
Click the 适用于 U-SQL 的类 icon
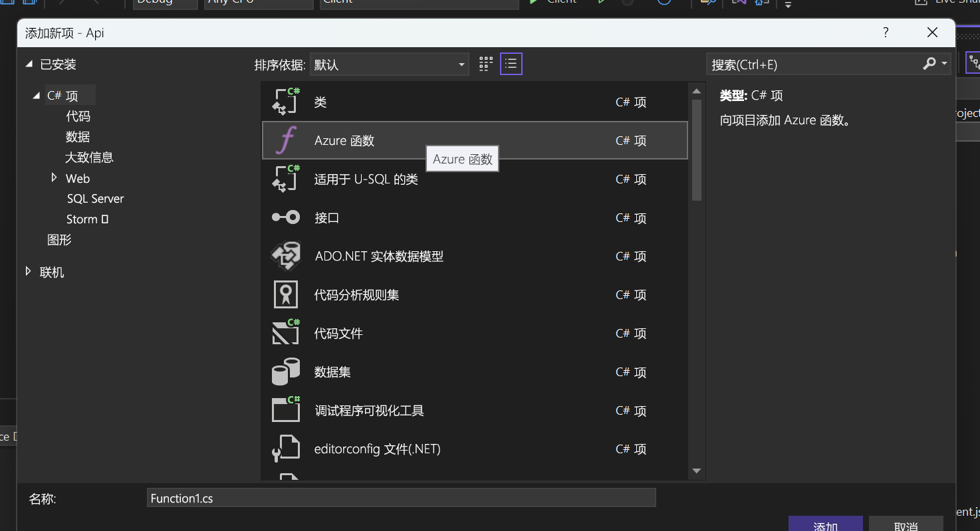tap(287, 179)
